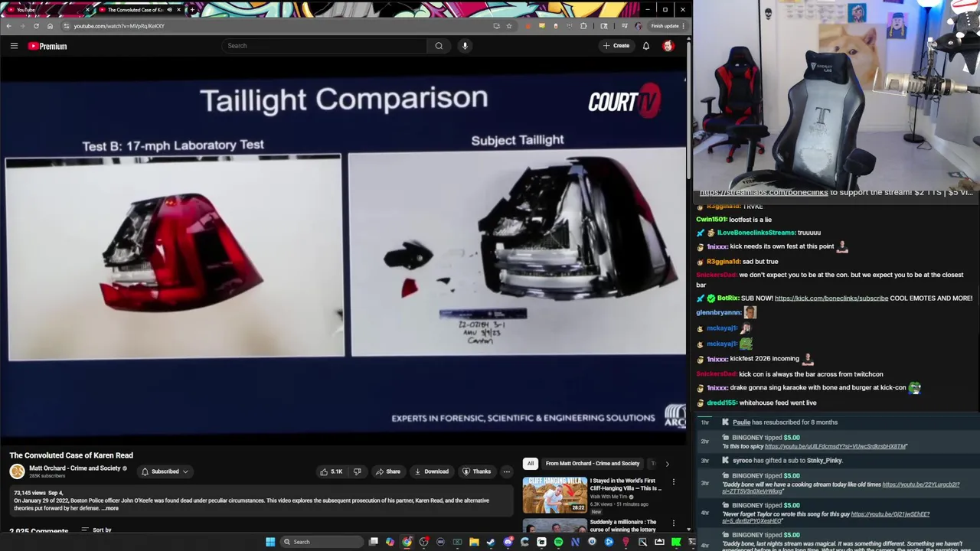Go back with the browser back arrow
The width and height of the screenshot is (980, 551).
(8, 26)
